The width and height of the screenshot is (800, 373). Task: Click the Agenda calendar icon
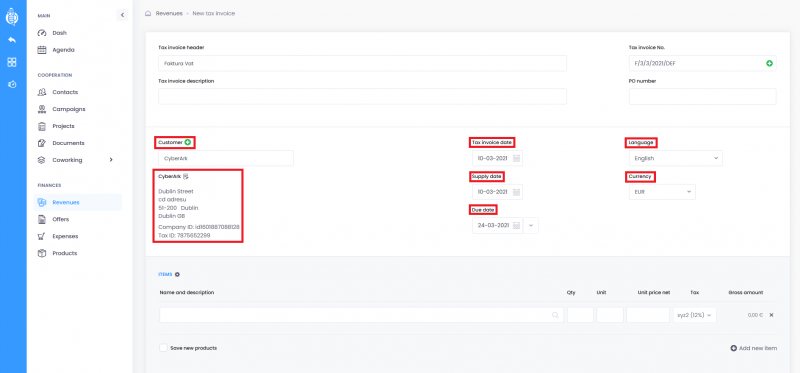(x=42, y=50)
